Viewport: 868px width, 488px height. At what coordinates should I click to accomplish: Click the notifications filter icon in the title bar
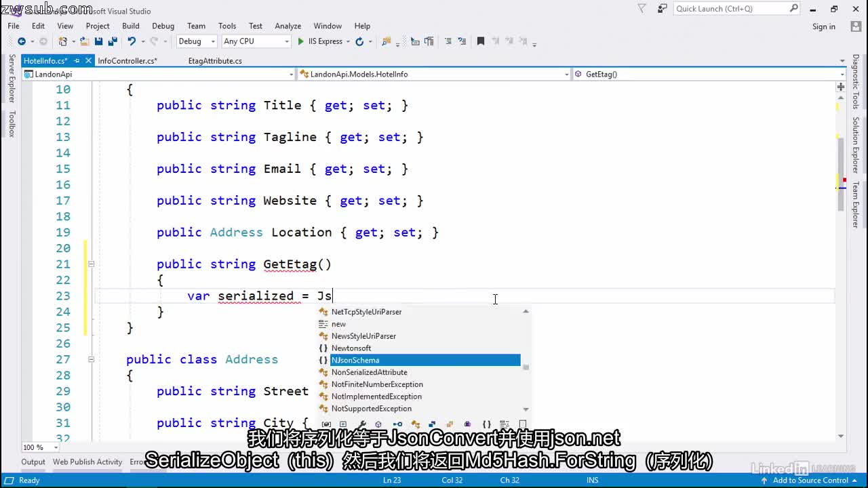pyautogui.click(x=642, y=9)
